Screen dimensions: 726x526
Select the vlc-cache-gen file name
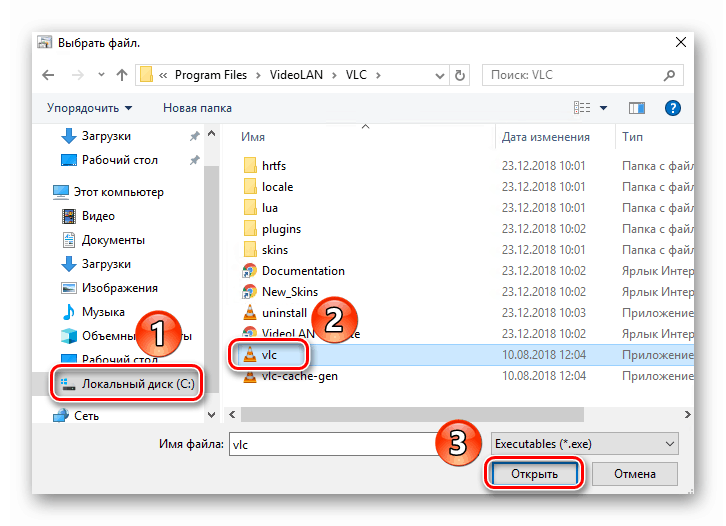[300, 376]
